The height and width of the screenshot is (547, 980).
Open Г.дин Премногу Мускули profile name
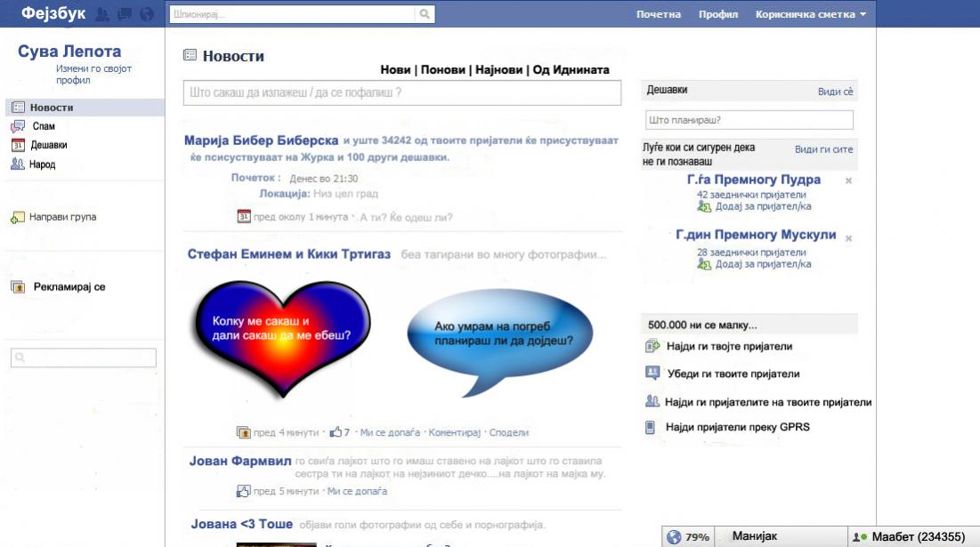click(x=756, y=235)
